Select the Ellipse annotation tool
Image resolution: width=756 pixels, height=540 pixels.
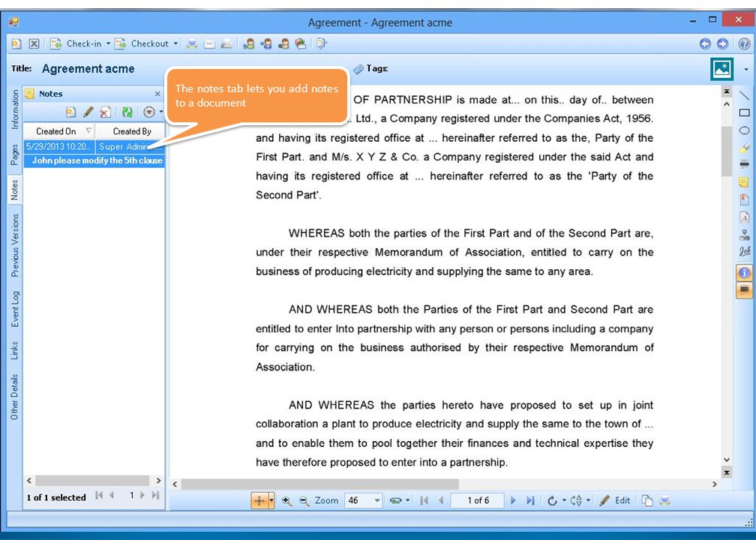coord(745,130)
